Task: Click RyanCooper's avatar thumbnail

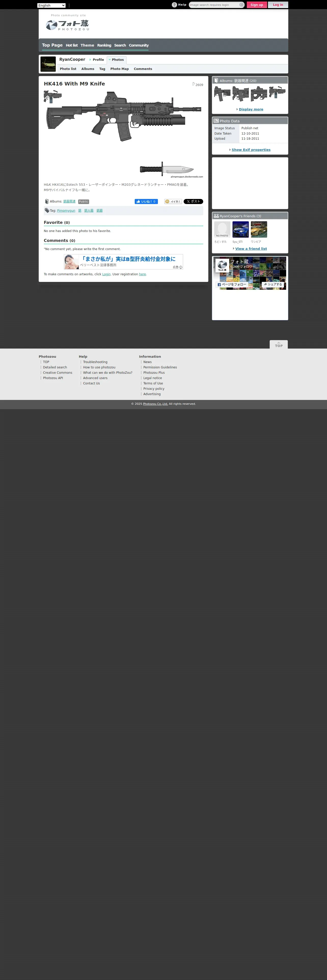Action: 48,64
